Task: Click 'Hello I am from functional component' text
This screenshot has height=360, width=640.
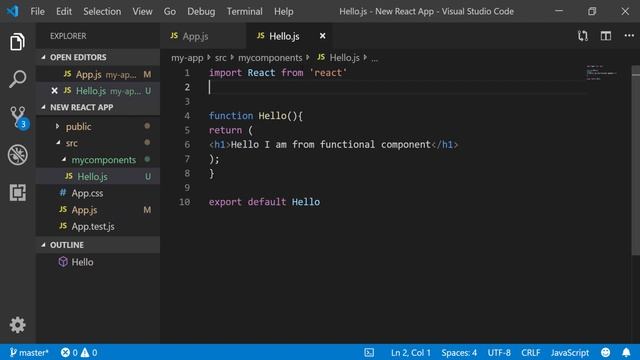Action: (331, 144)
